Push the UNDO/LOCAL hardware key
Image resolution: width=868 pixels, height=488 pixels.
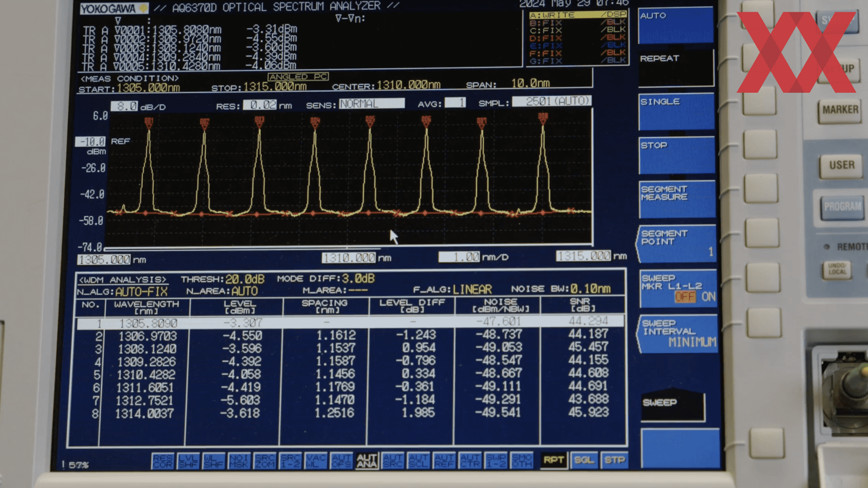click(837, 269)
